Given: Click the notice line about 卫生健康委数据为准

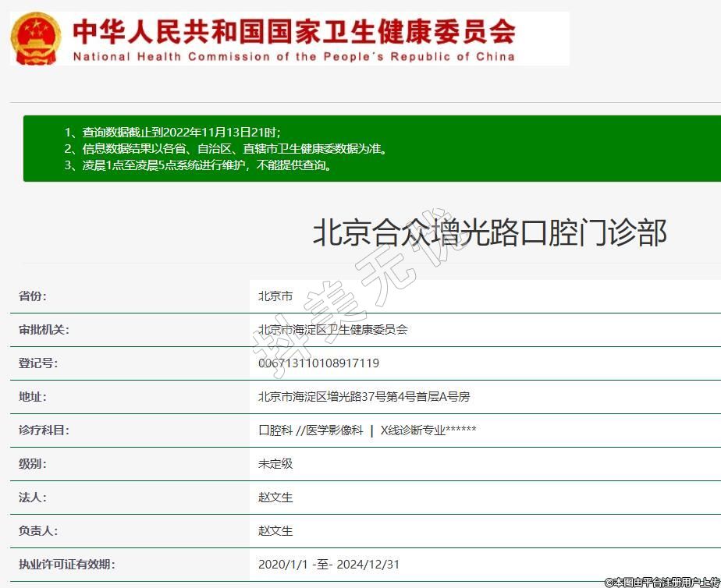Looking at the screenshot, I should [226, 148].
